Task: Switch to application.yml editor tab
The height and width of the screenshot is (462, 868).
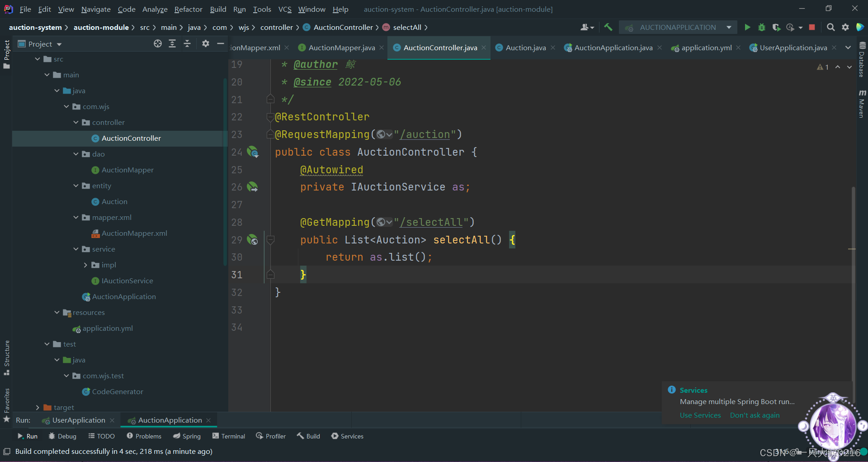Action: tap(706, 48)
